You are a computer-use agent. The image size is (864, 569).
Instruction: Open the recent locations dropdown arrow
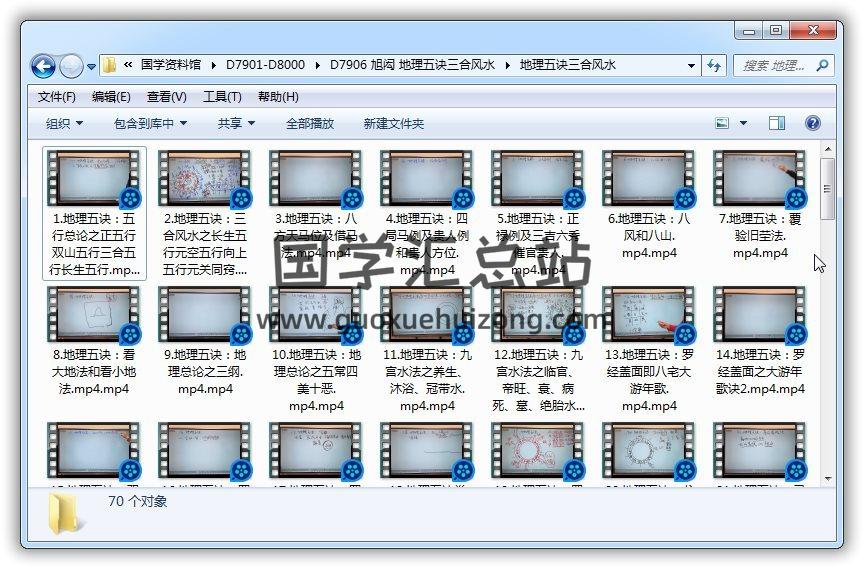[91, 67]
